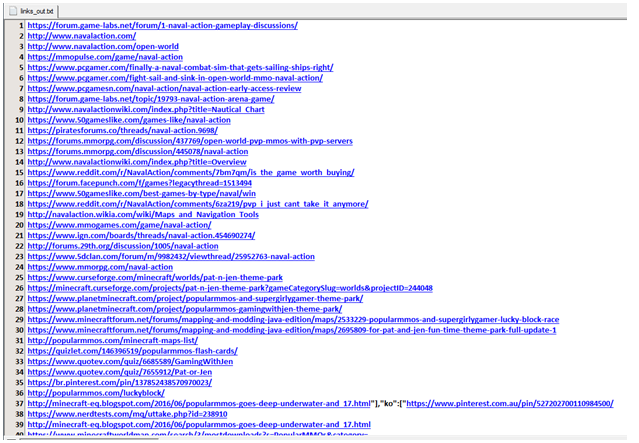Open navalactionwiki title=Overview link
This screenshot has width=639, height=443.
pyautogui.click(x=137, y=162)
